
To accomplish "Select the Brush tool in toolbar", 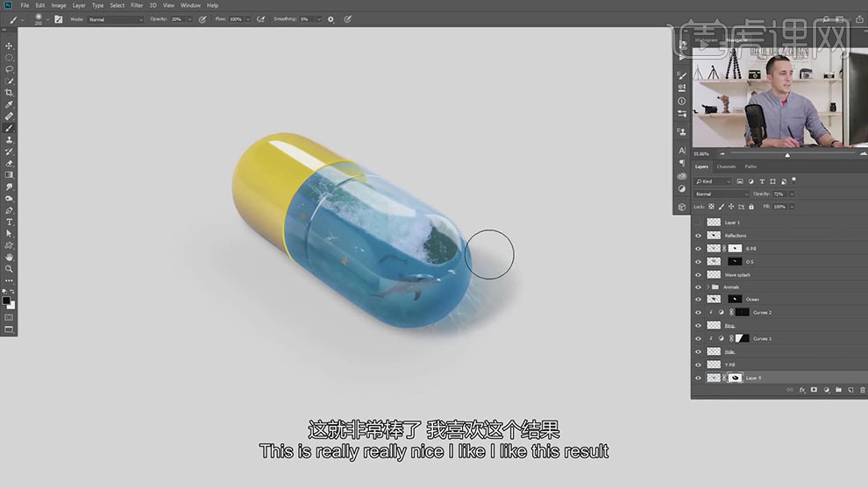I will (9, 129).
